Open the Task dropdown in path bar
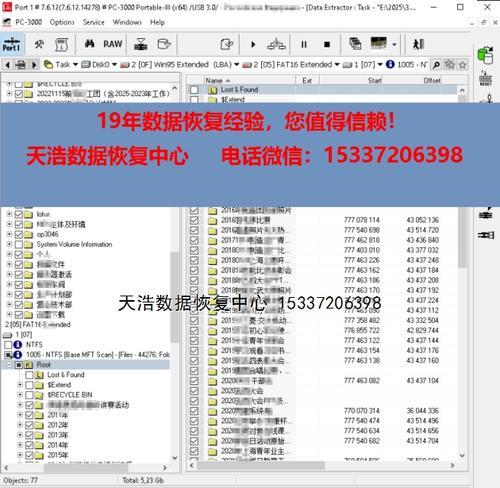Screen dimensions: 500x488 coord(75,64)
